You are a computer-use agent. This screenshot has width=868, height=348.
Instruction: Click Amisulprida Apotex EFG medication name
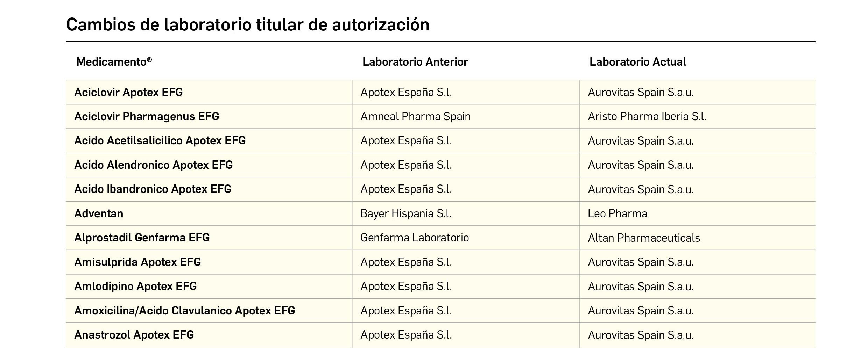pos(137,262)
